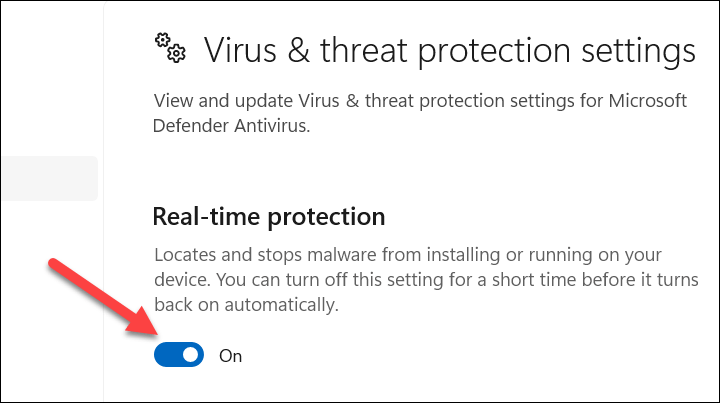Click the word "Virus" in the page title
This screenshot has height=403, width=720.
click(241, 50)
